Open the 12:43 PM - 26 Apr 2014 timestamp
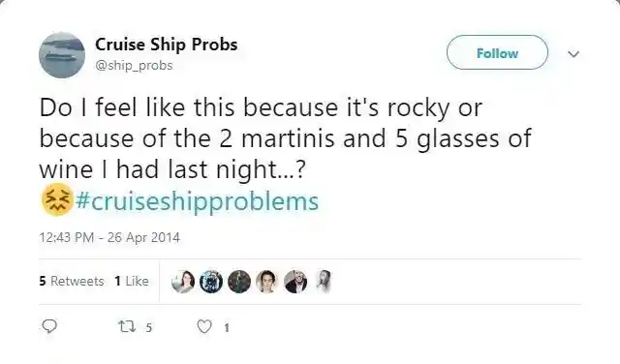Viewport: 620px width, 364px height. point(109,237)
